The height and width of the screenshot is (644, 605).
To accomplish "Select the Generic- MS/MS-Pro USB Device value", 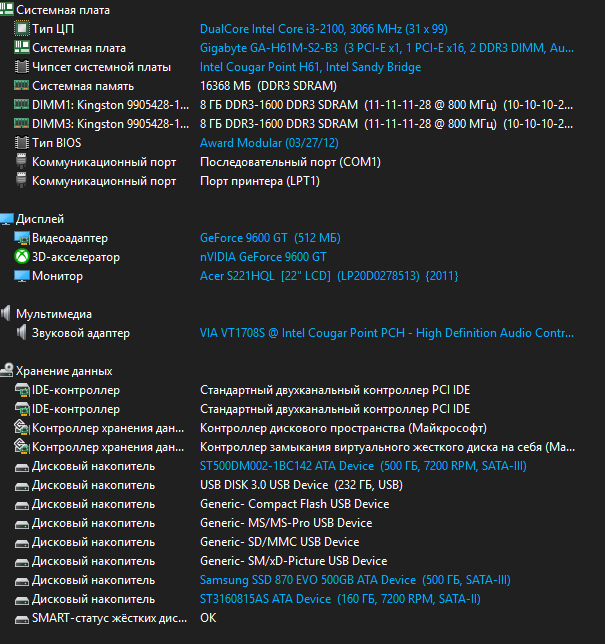I will tap(286, 523).
